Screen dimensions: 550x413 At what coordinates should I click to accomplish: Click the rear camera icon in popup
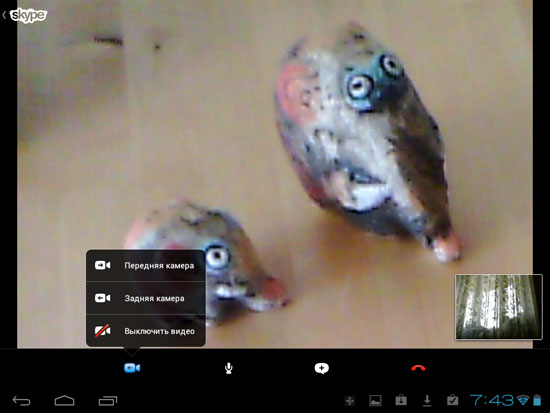(x=102, y=298)
